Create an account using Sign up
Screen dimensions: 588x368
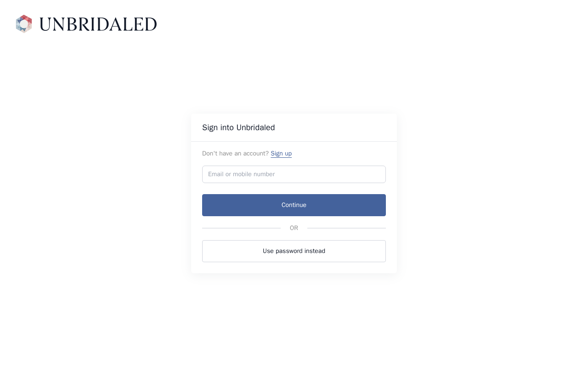[x=281, y=154]
